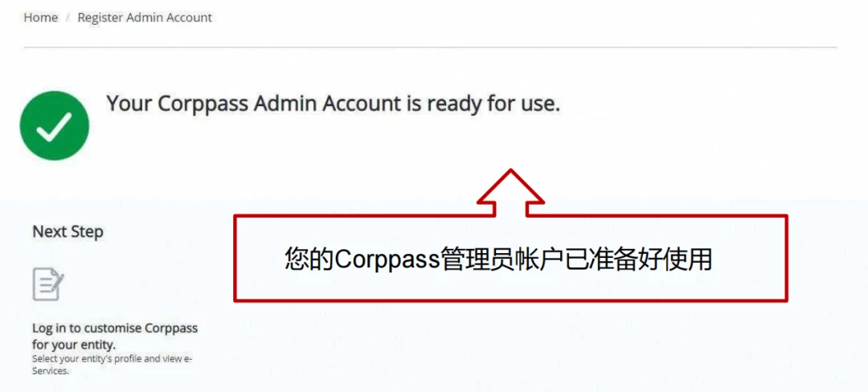The width and height of the screenshot is (868, 392).
Task: Click the for your entity line of link
Action: (x=74, y=345)
